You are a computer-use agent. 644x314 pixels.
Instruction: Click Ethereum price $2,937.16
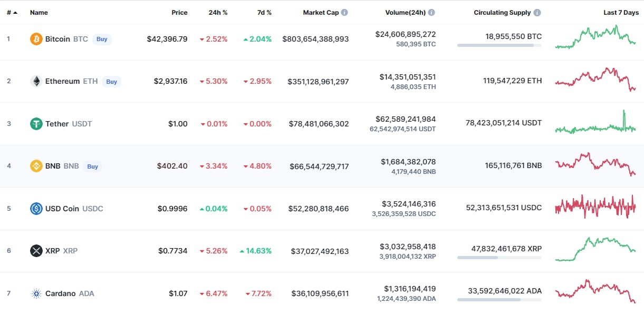pos(170,81)
